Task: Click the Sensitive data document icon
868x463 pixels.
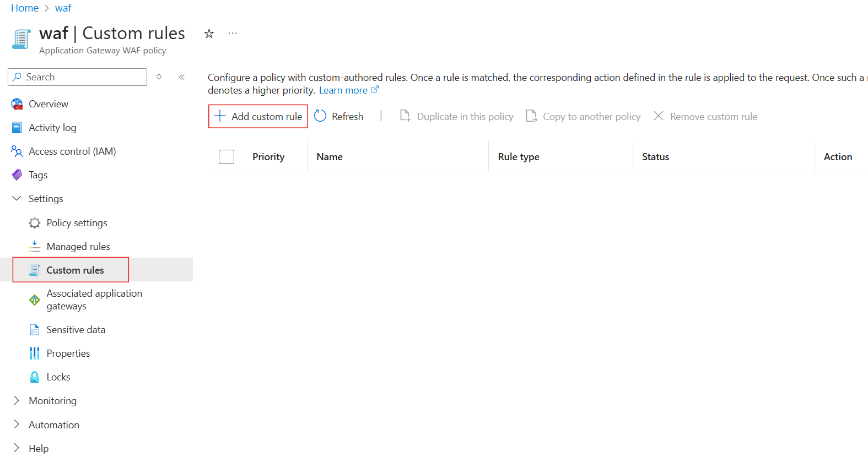Action: tap(35, 330)
